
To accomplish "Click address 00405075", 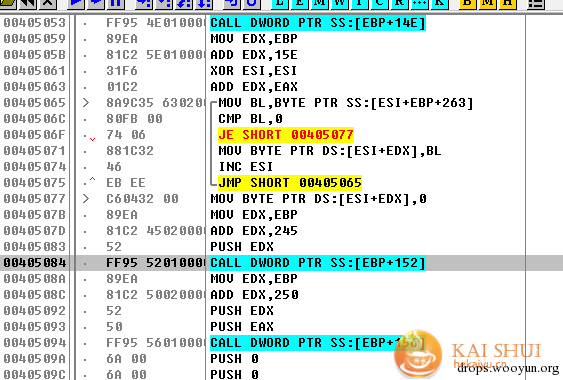I will tap(35, 182).
